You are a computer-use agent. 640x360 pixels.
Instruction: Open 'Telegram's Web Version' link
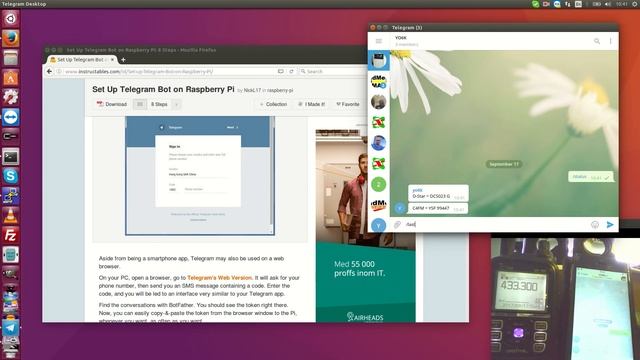[x=220, y=278]
